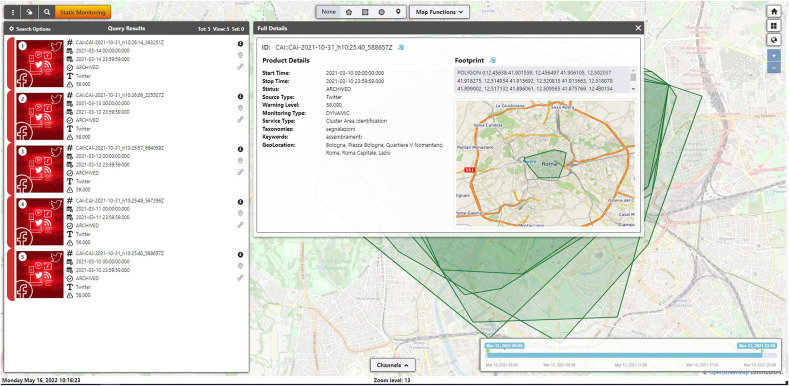Viewport: 789px width, 386px height.
Task: Click link icon of result 2021-03-11
Action: tap(241, 225)
